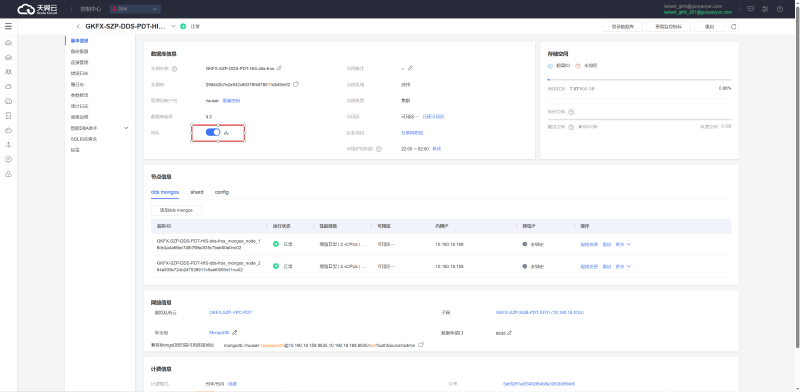The height and width of the screenshot is (392, 800).
Task: Toggle the SSL switch
Action: (x=213, y=133)
